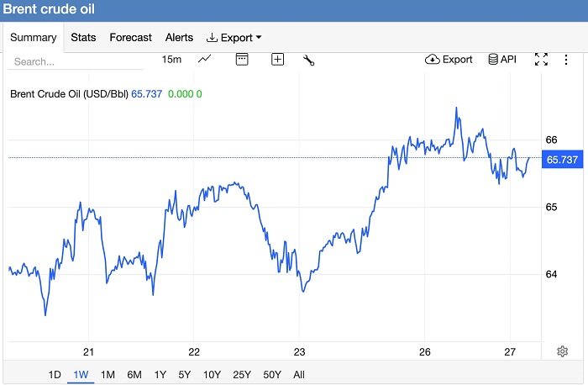
Task: Select the 1D time range
Action: tap(55, 374)
